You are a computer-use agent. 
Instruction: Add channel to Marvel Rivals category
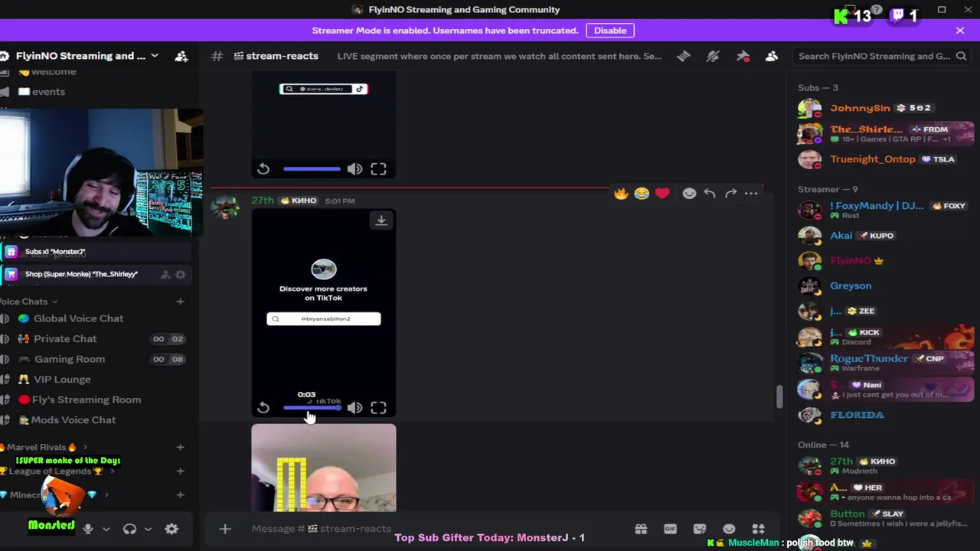coord(180,447)
